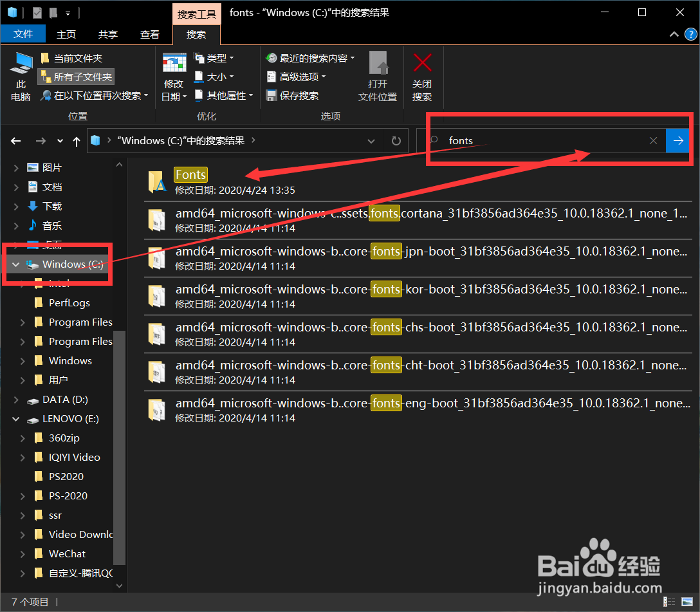Collapse the Windows (C:) tree node

pyautogui.click(x=15, y=264)
